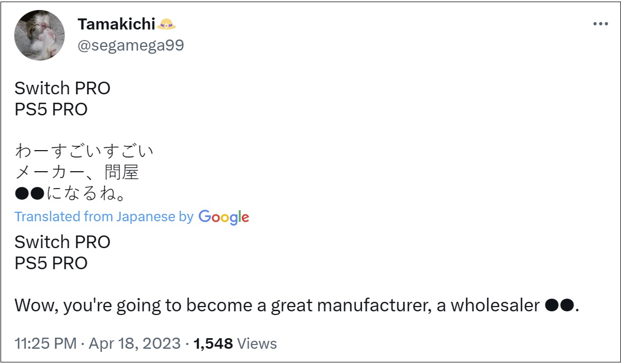Viewport: 621px width, 364px height.
Task: Click the "Translated from Japanese by" link
Action: [x=104, y=217]
